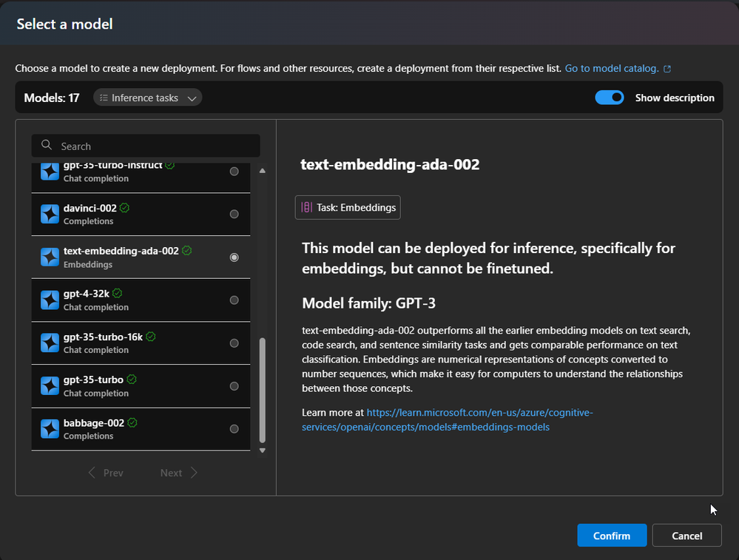Click the Completions subtitle under davinci-002

pyautogui.click(x=89, y=221)
